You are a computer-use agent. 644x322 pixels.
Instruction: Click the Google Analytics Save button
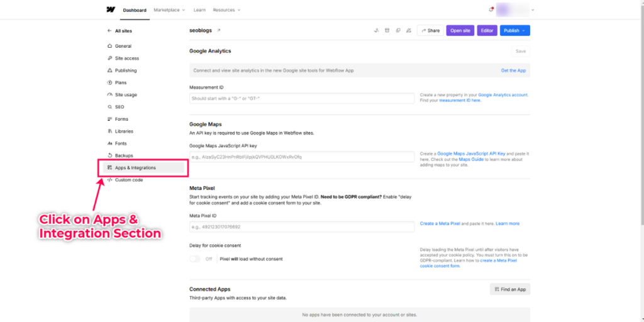(x=520, y=52)
